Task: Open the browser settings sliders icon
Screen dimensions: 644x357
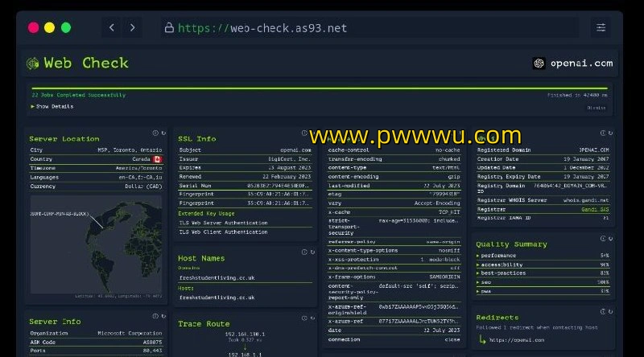Action: pos(601,27)
